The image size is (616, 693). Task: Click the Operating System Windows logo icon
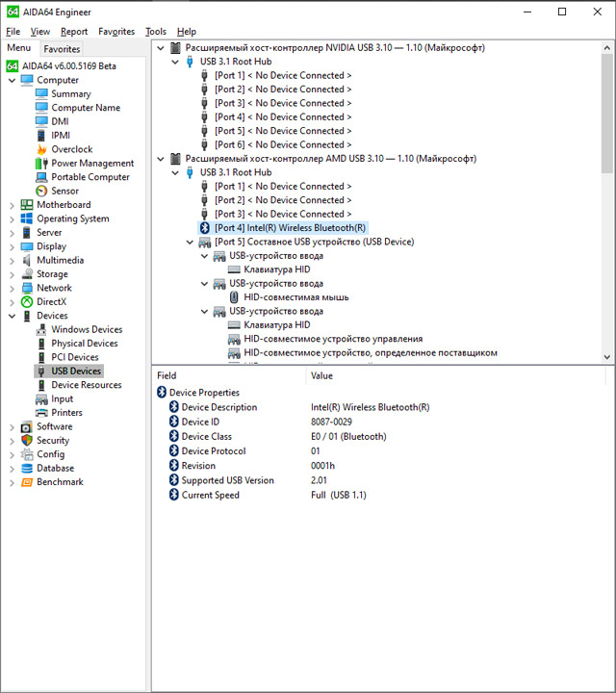27,218
